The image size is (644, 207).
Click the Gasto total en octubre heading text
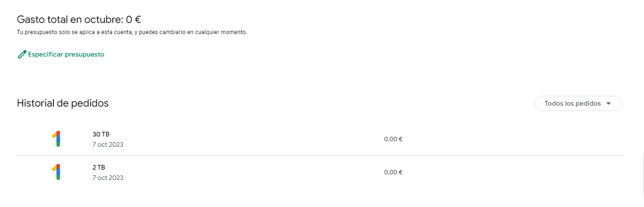[x=70, y=20]
